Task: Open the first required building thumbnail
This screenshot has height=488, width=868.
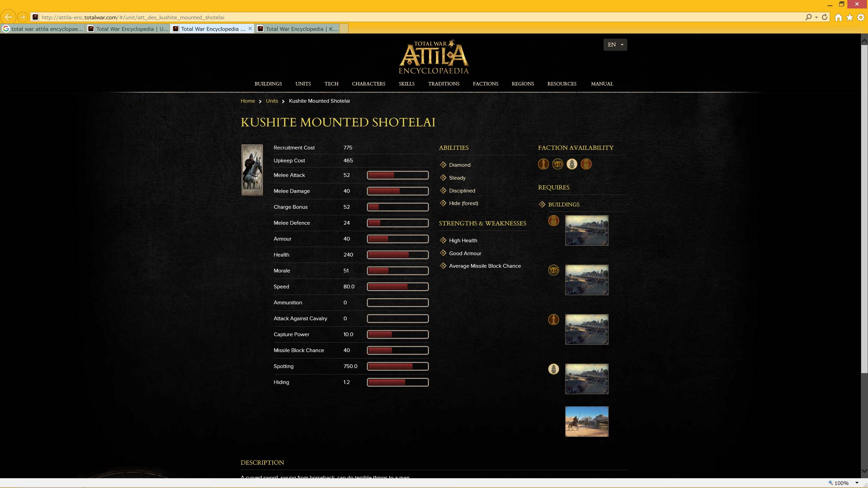Action: pyautogui.click(x=587, y=230)
